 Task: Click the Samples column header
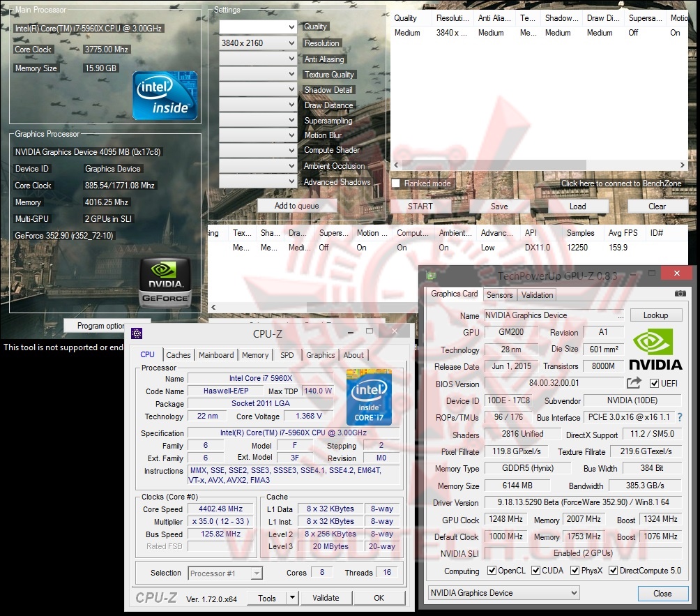coord(580,233)
